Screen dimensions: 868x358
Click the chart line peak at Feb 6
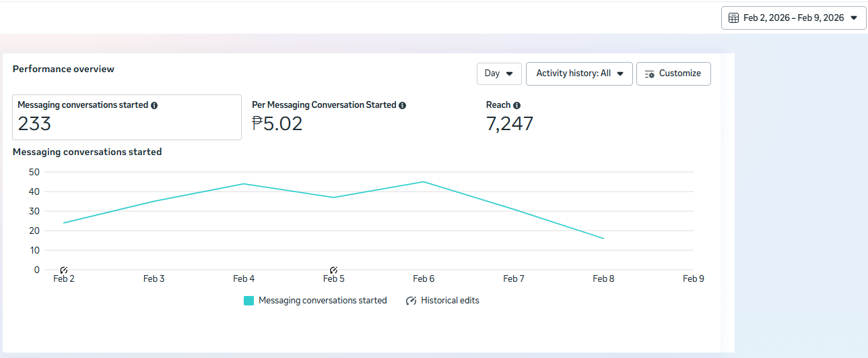point(423,182)
